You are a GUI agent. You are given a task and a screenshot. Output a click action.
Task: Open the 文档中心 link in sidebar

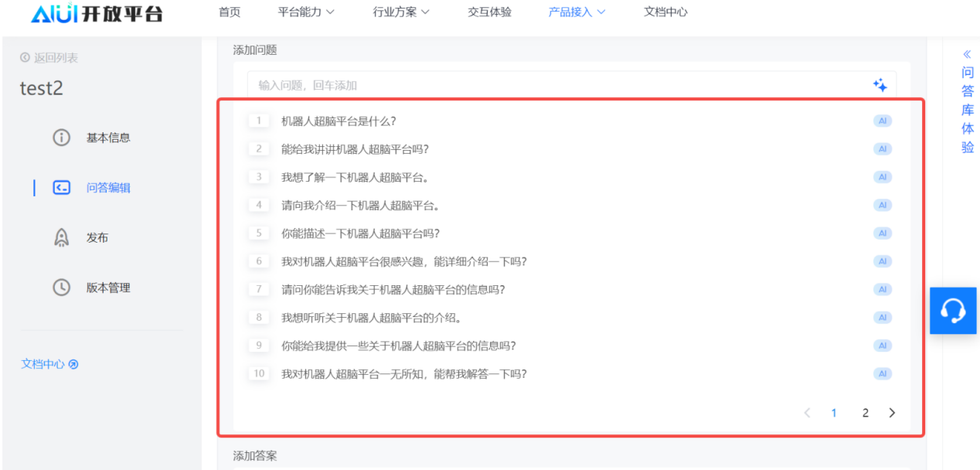(49, 364)
